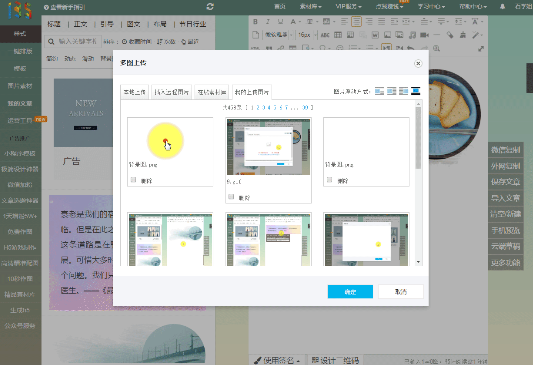Open the 节日行业 style category tab
This screenshot has height=365, width=533.
point(193,24)
